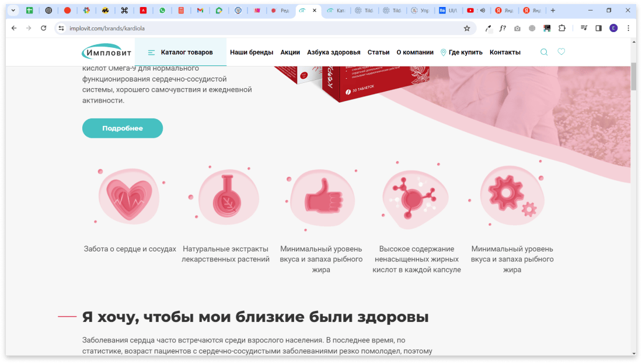Screen dimensions: 642x364
Task: Open the Наши бренды menu item
Action: tap(252, 52)
